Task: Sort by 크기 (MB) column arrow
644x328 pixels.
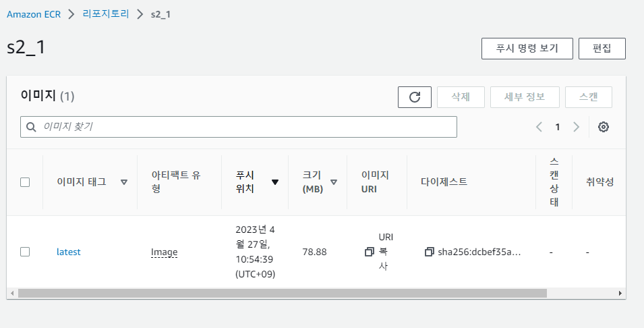Action: tap(334, 182)
